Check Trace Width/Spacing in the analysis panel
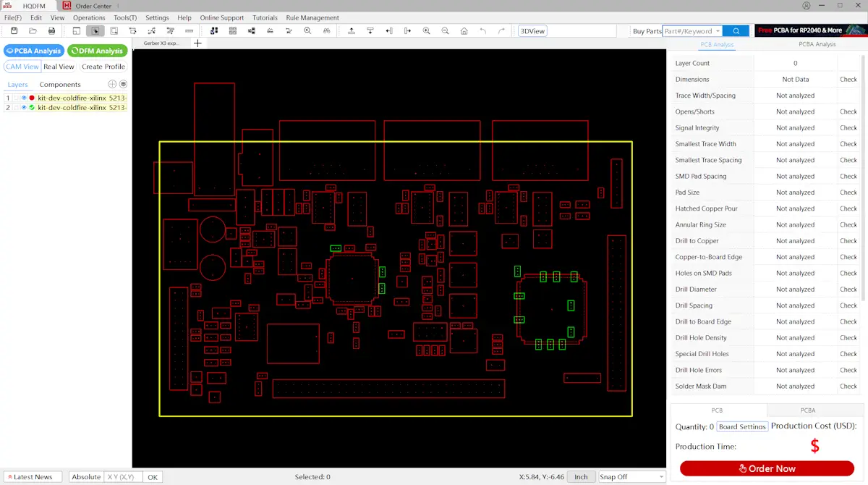Viewport: 868px width, 485px height. tap(848, 95)
